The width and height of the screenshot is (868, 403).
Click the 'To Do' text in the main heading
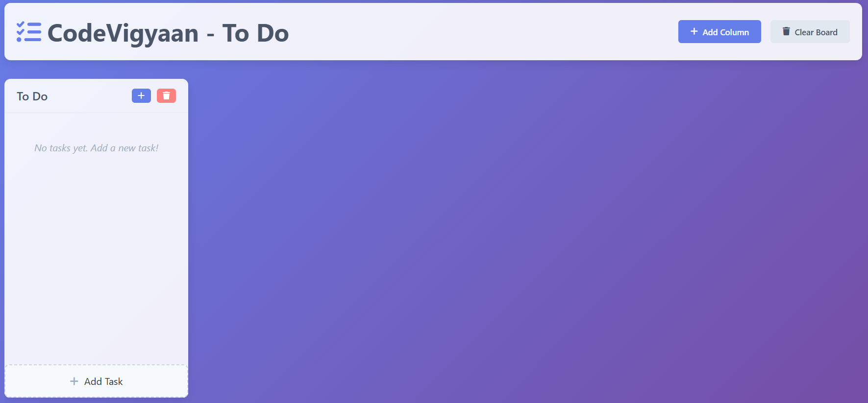(255, 33)
